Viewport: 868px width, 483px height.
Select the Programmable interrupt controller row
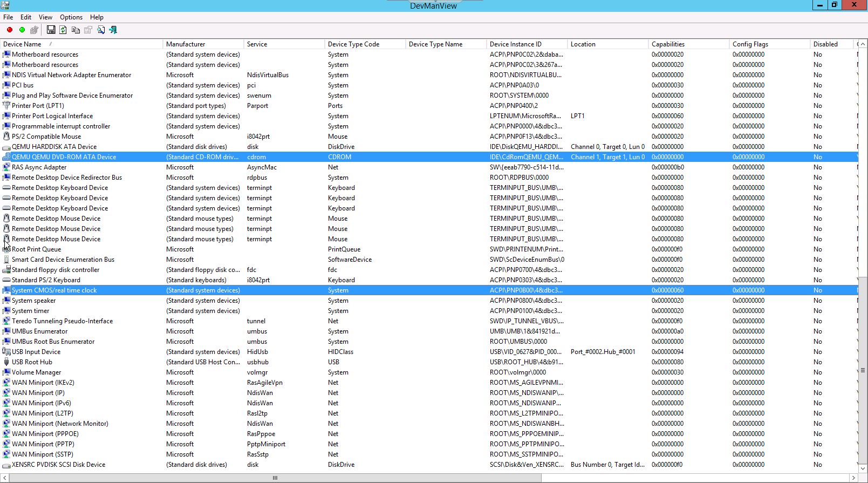[x=429, y=126]
